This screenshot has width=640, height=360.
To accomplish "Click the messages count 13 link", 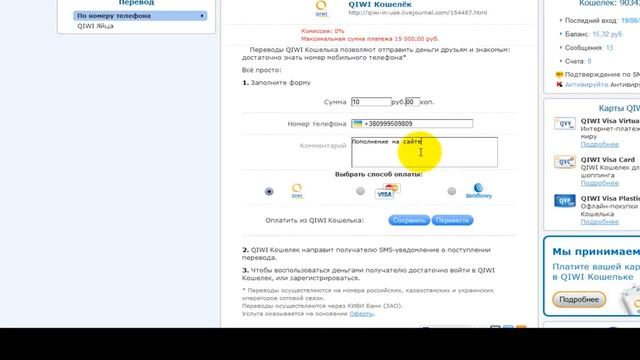I will [x=609, y=48].
